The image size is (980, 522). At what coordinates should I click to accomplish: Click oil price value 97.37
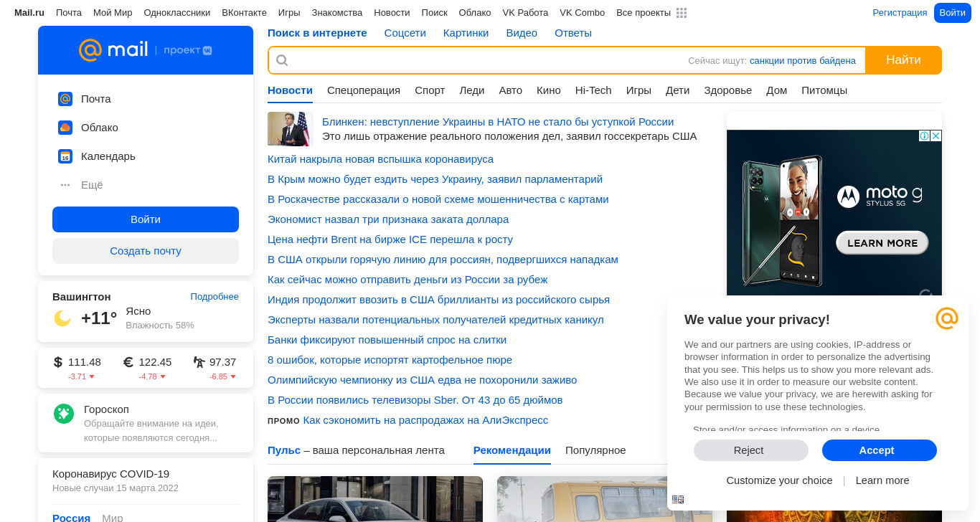(222, 362)
